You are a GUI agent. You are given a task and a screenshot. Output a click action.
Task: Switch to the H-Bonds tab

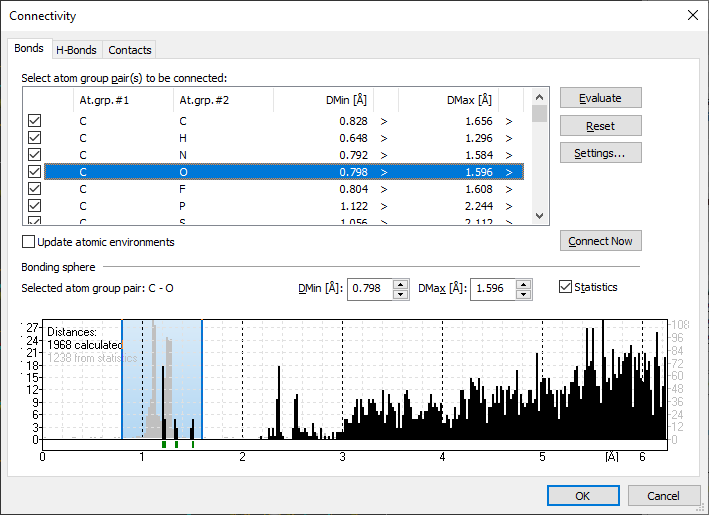point(77,50)
